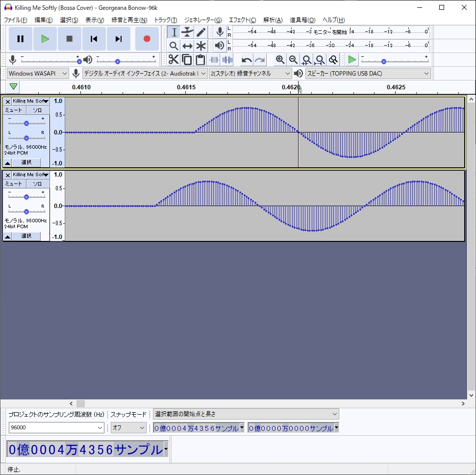Stop playback with the Stop button
The height and width of the screenshot is (475, 476).
(70, 39)
